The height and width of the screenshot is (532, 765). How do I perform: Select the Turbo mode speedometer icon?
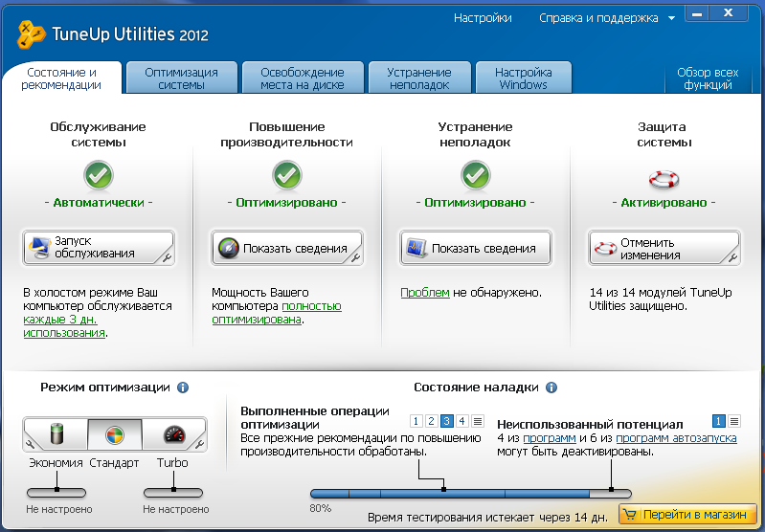(172, 434)
